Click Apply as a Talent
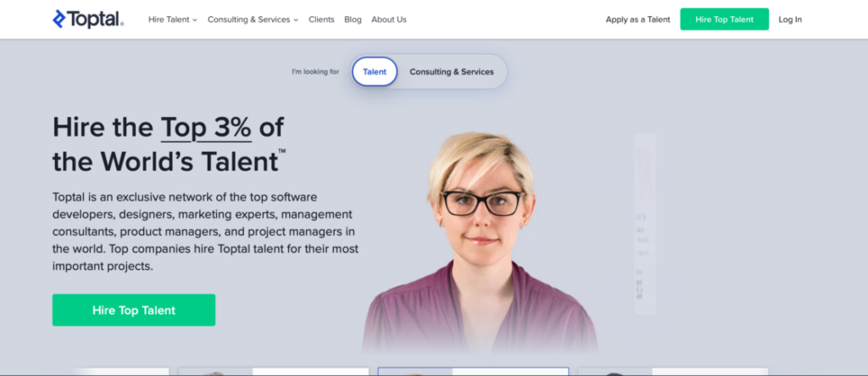This screenshot has width=868, height=376. [x=637, y=20]
